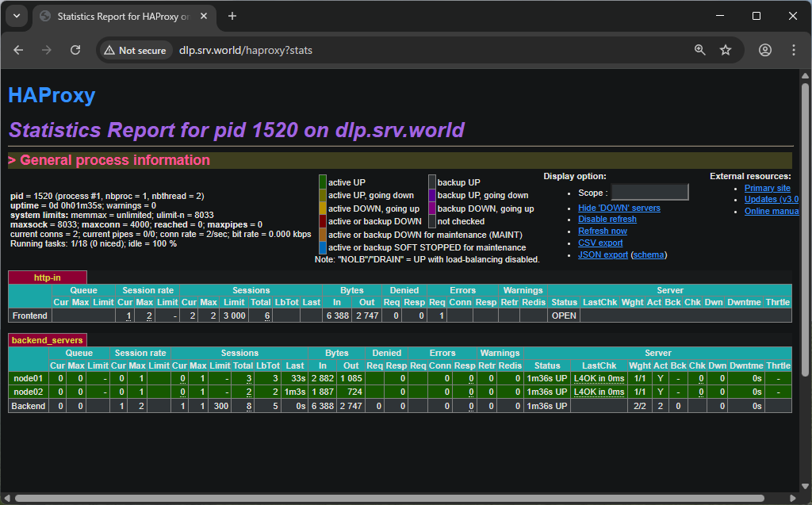Click Refresh now

[603, 231]
